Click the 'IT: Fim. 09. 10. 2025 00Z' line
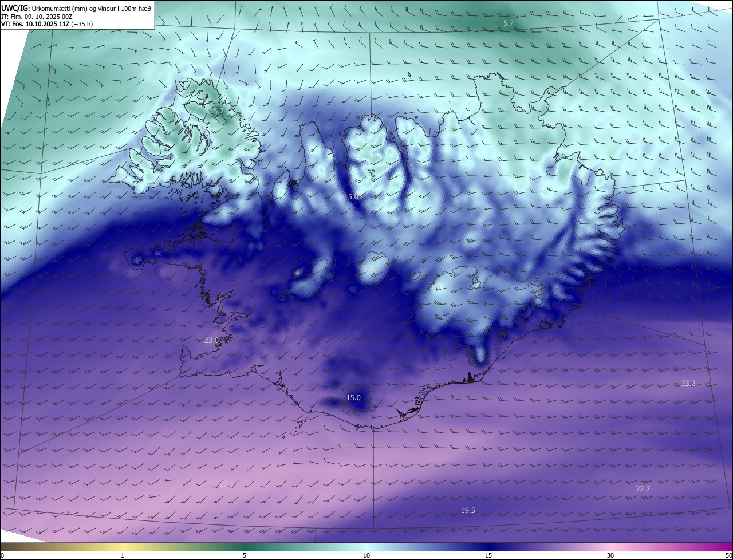Image resolution: width=733 pixels, height=560 pixels. tap(37, 17)
